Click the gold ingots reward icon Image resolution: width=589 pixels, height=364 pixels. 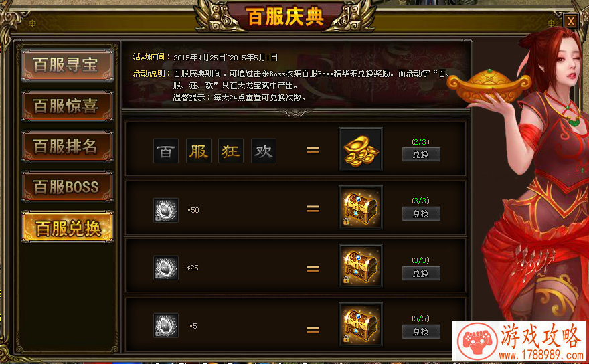tap(361, 149)
